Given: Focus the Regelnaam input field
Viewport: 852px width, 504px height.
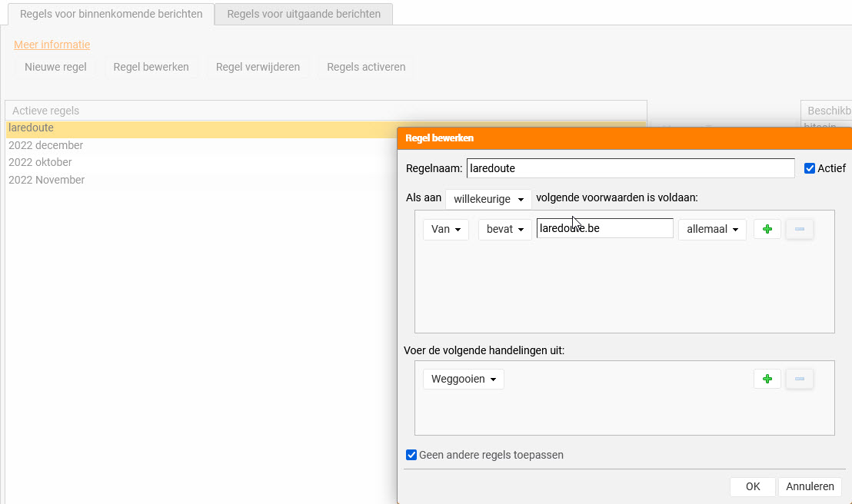Looking at the screenshot, I should click(x=631, y=168).
